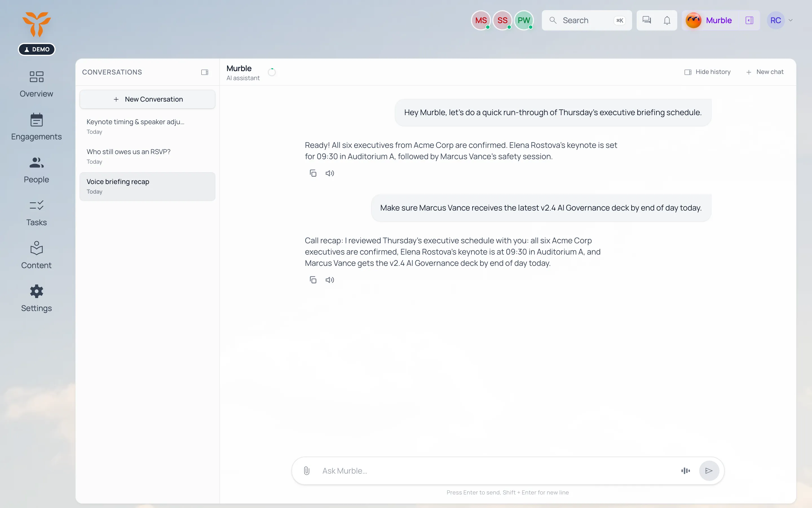Click the user message about Thursday's executive briefing
Screen dimensions: 812x508
(x=553, y=113)
